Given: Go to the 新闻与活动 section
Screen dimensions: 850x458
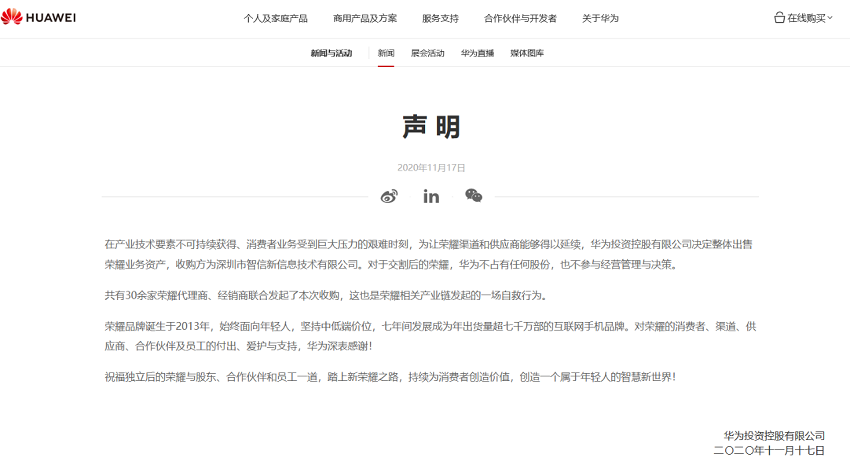Looking at the screenshot, I should click(x=331, y=53).
